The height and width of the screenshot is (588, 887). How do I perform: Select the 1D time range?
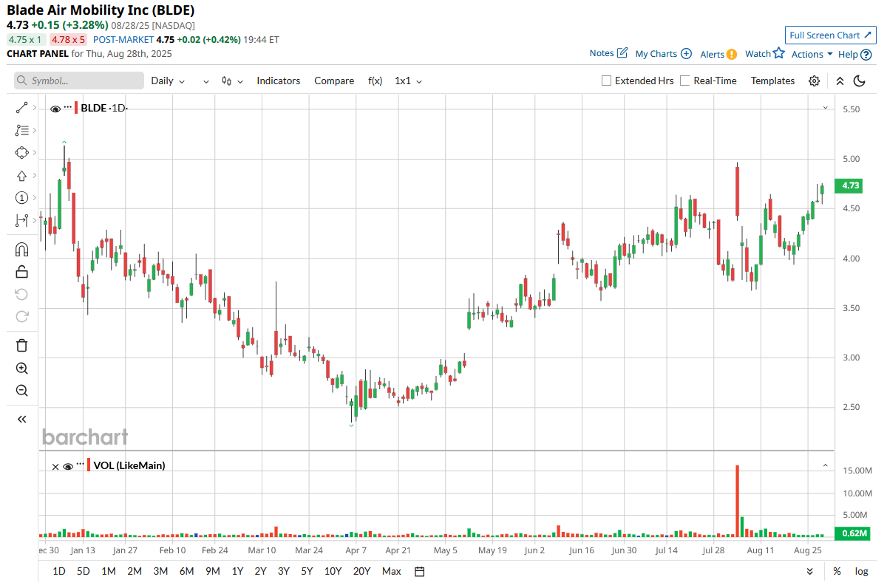59,571
